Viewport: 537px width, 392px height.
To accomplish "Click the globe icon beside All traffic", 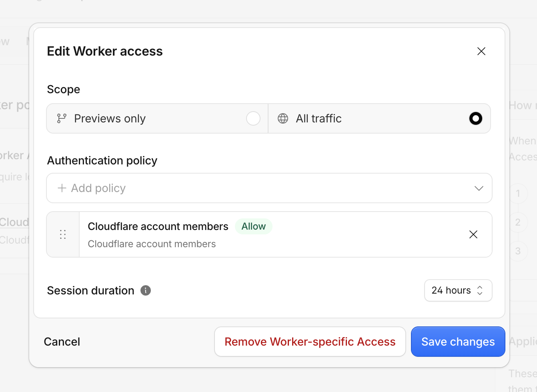I will [283, 118].
